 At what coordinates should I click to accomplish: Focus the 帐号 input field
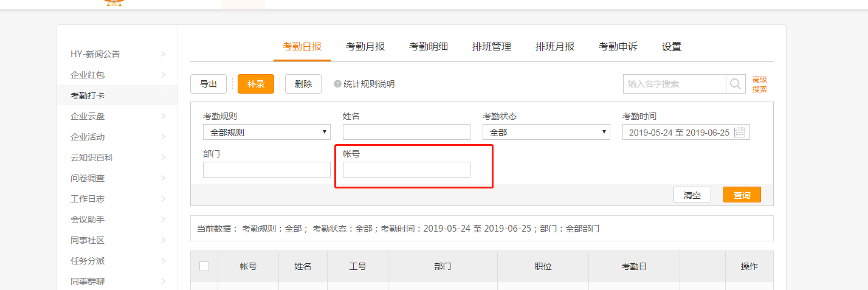(x=407, y=170)
